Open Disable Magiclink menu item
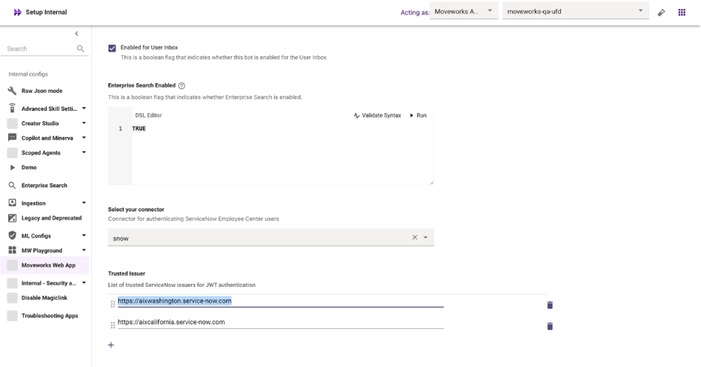This screenshot has height=367, width=701. coord(45,298)
